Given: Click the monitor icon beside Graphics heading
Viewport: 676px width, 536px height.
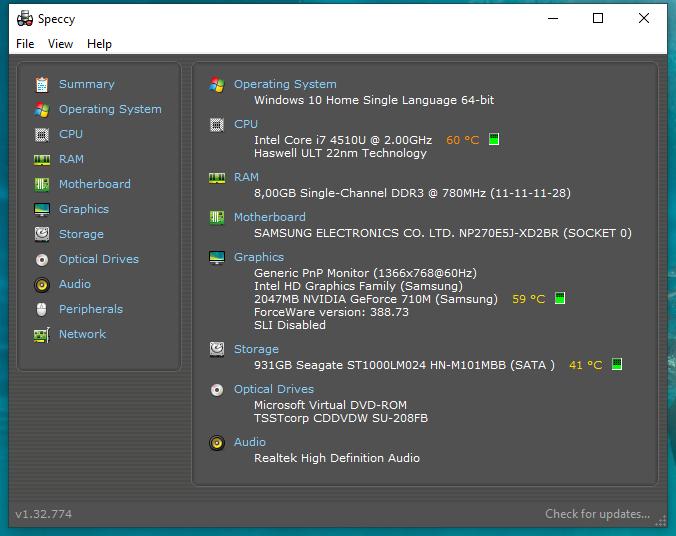Looking at the screenshot, I should 217,257.
